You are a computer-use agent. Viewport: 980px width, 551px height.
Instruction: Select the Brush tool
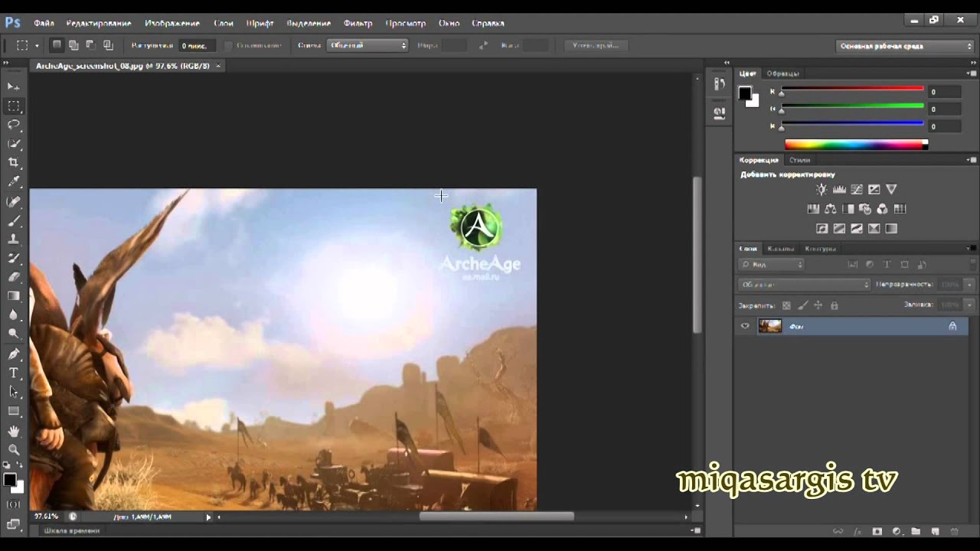click(14, 221)
